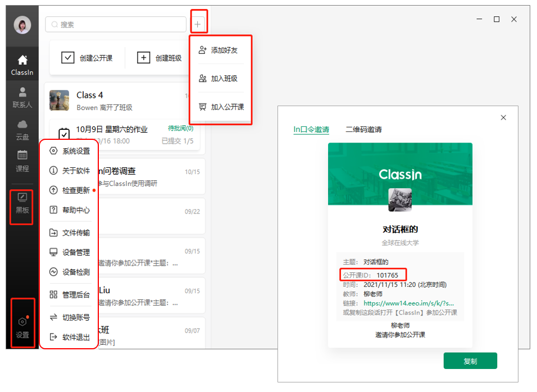
Task: Click the 帮助中心 question icon
Action: coord(53,209)
